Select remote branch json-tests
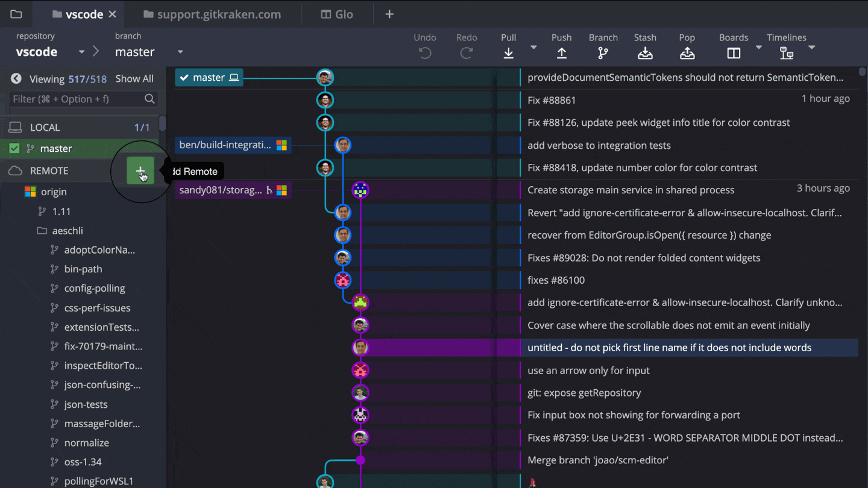 pos(86,404)
